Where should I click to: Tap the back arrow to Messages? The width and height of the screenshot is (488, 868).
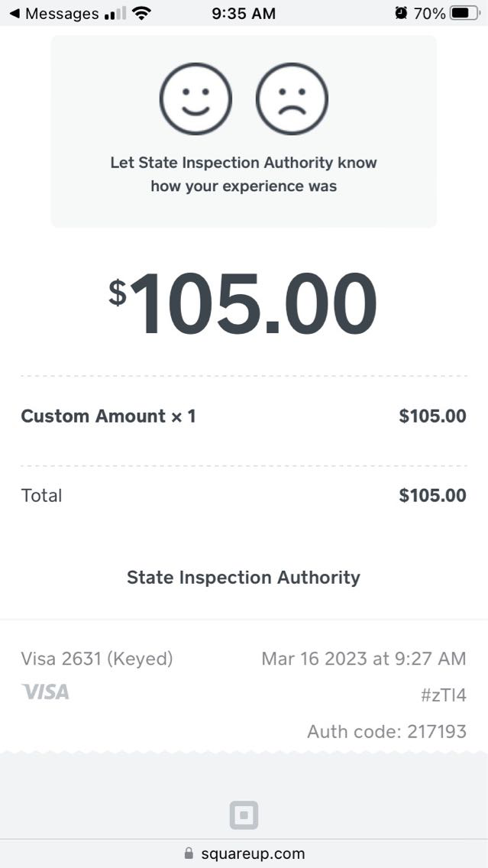[x=14, y=13]
